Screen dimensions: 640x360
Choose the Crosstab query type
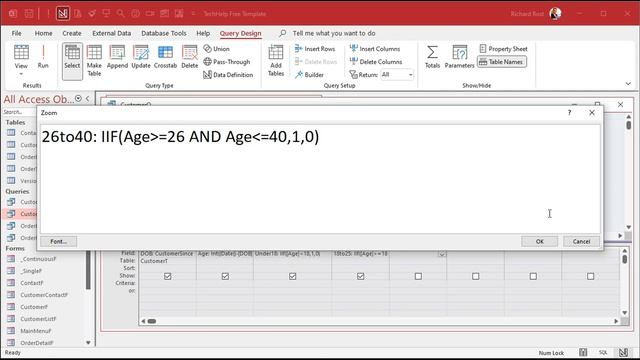coord(165,57)
